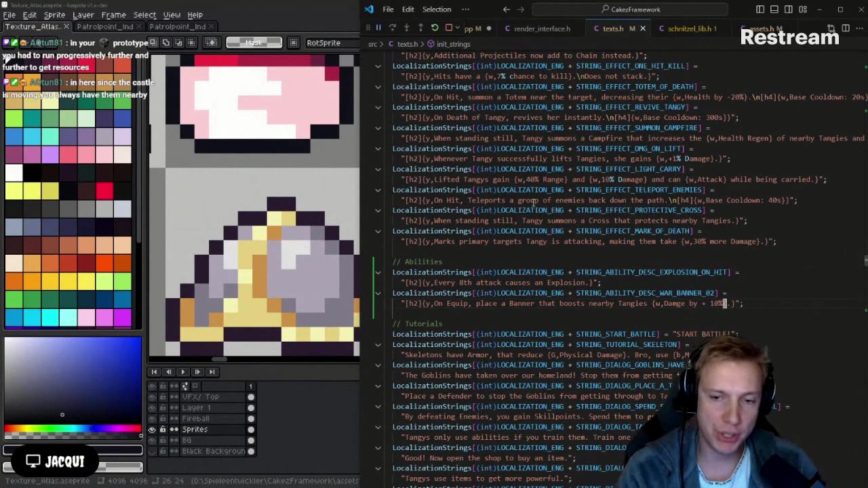Switch to the render_interface.h tab

point(542,28)
